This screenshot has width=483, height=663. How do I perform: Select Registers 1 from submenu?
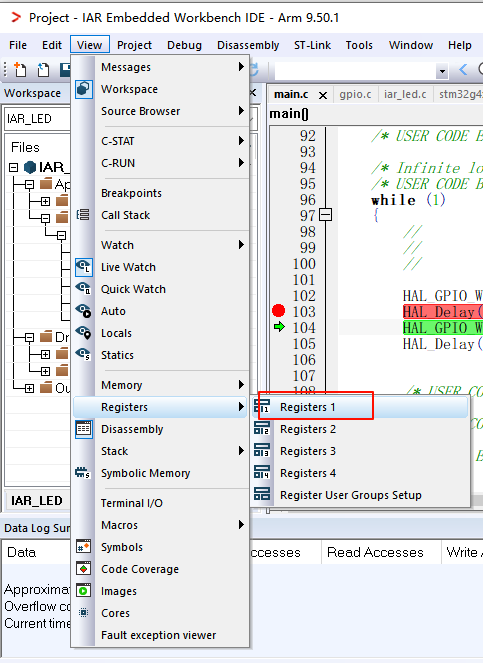pyautogui.click(x=360, y=407)
